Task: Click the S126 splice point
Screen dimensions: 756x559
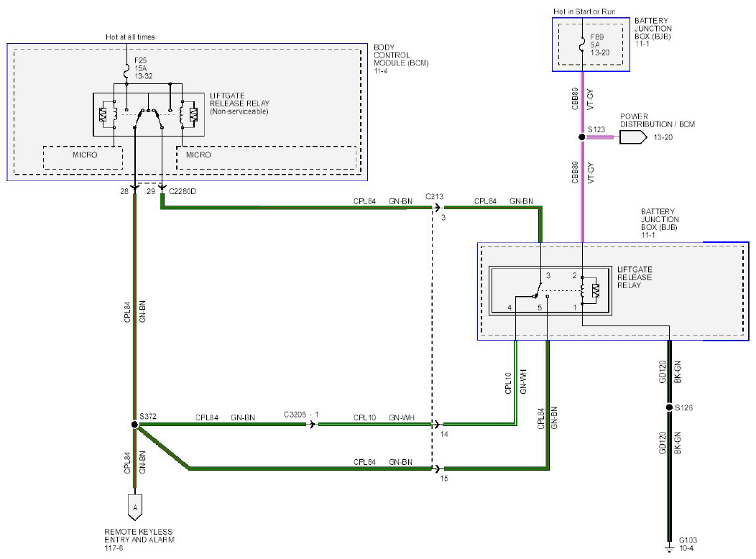Action: [669, 407]
